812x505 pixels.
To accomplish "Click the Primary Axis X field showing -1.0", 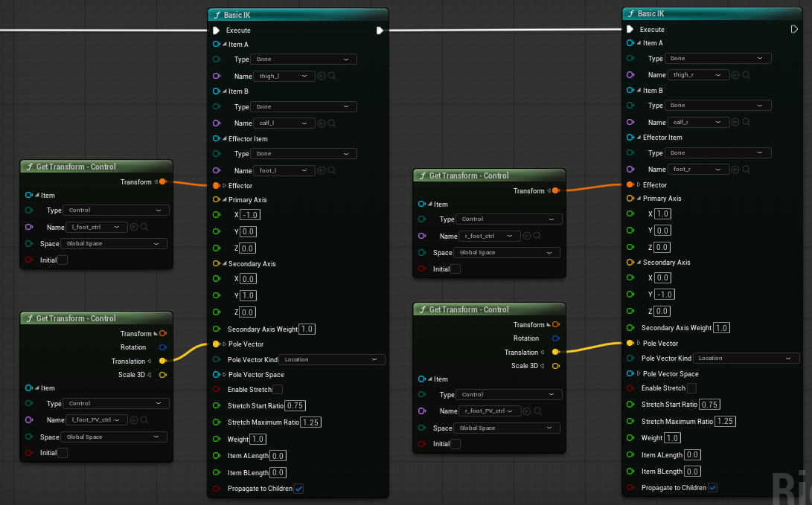I will 250,215.
